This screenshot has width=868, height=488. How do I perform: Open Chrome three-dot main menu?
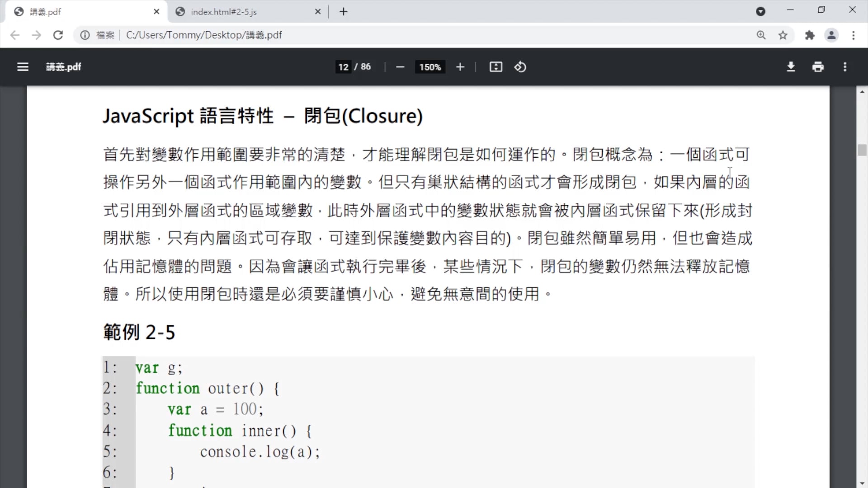853,35
